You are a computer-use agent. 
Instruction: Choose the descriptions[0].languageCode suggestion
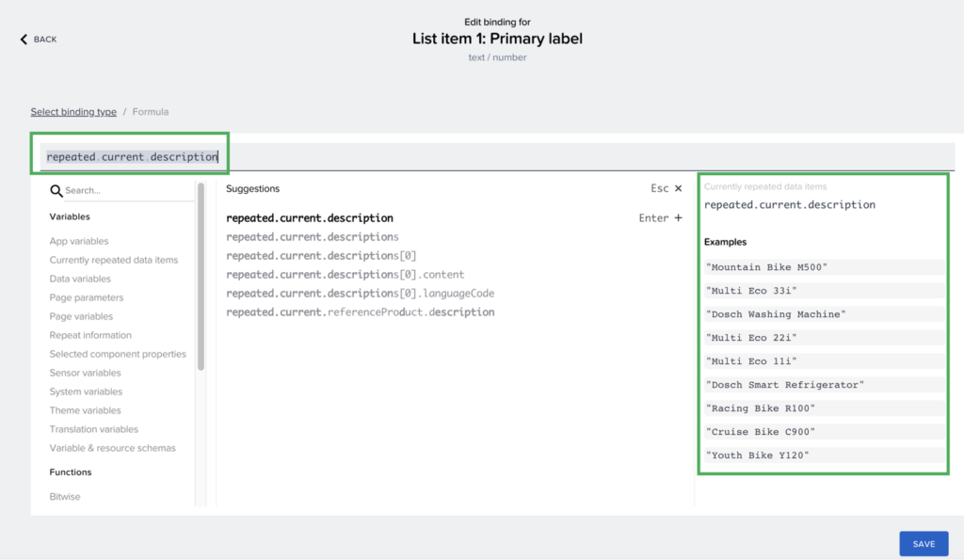click(360, 294)
